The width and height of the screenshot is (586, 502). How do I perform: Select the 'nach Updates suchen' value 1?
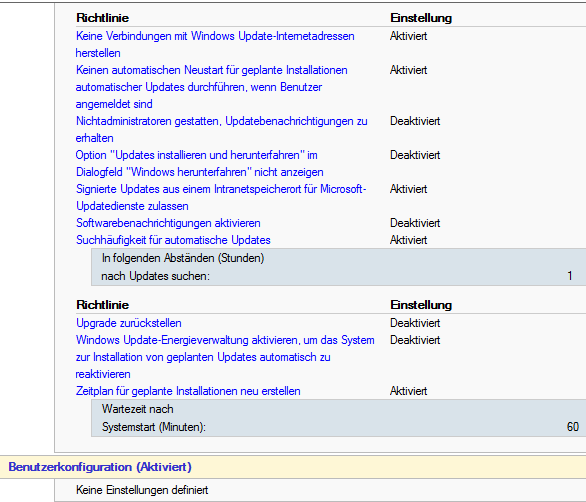(570, 276)
